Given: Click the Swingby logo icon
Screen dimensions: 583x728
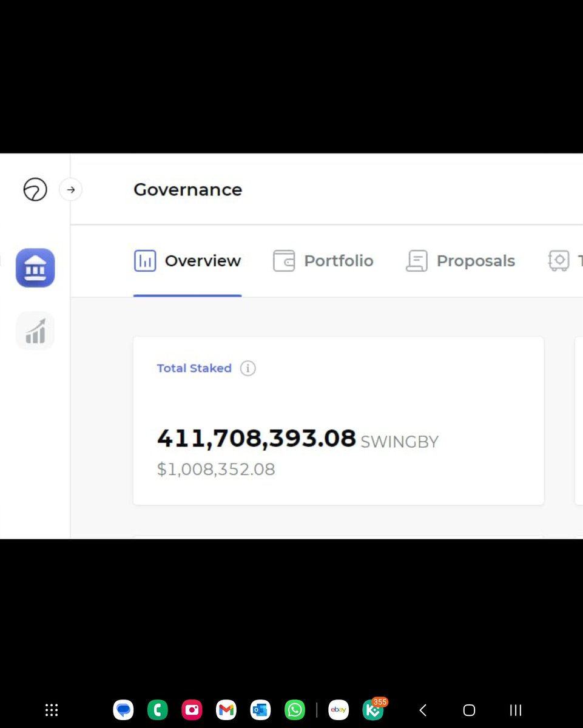Looking at the screenshot, I should [x=35, y=190].
